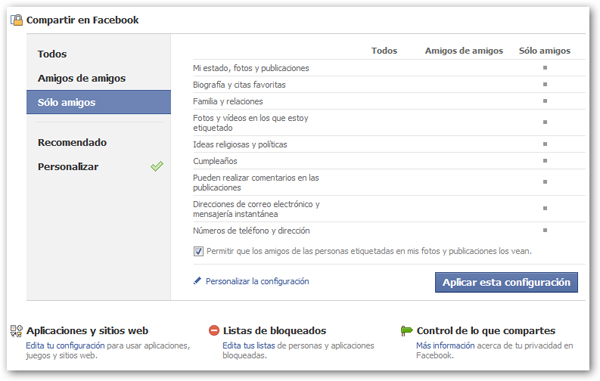Image resolution: width=600 pixels, height=381 pixels.
Task: Click the Biografía y citas favoritas row
Action: pos(389,85)
